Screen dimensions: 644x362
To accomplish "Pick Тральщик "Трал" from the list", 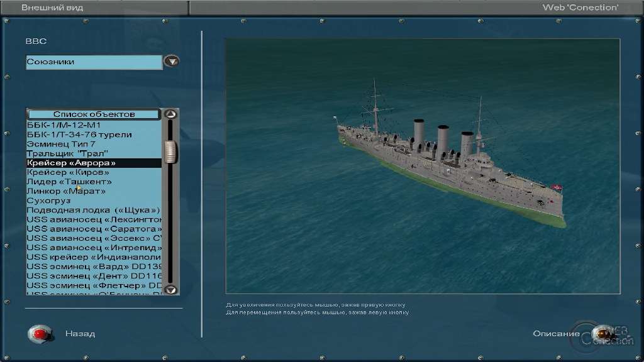I will pos(67,153).
